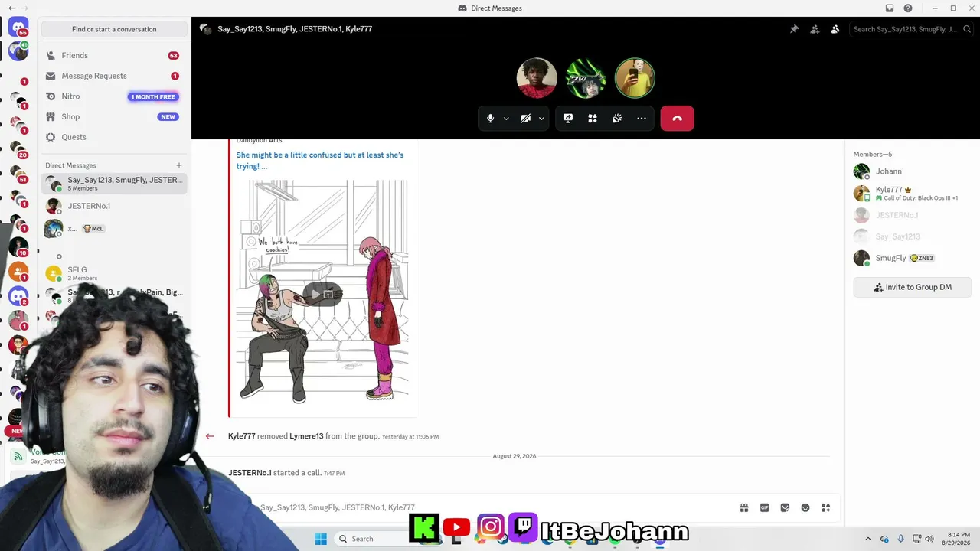Image resolution: width=980 pixels, height=551 pixels.
Task: Click the Friends icon in sidebar
Action: [x=51, y=55]
